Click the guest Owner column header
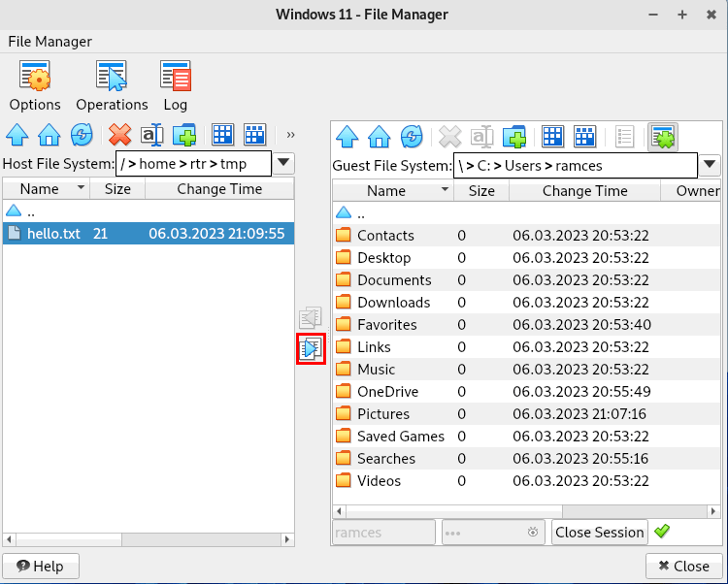Screen dimensions: 728x584 click(x=691, y=191)
